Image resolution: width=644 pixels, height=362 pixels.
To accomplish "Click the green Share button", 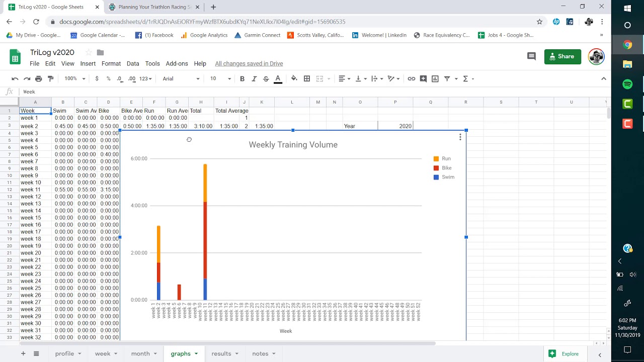I will coord(562,56).
